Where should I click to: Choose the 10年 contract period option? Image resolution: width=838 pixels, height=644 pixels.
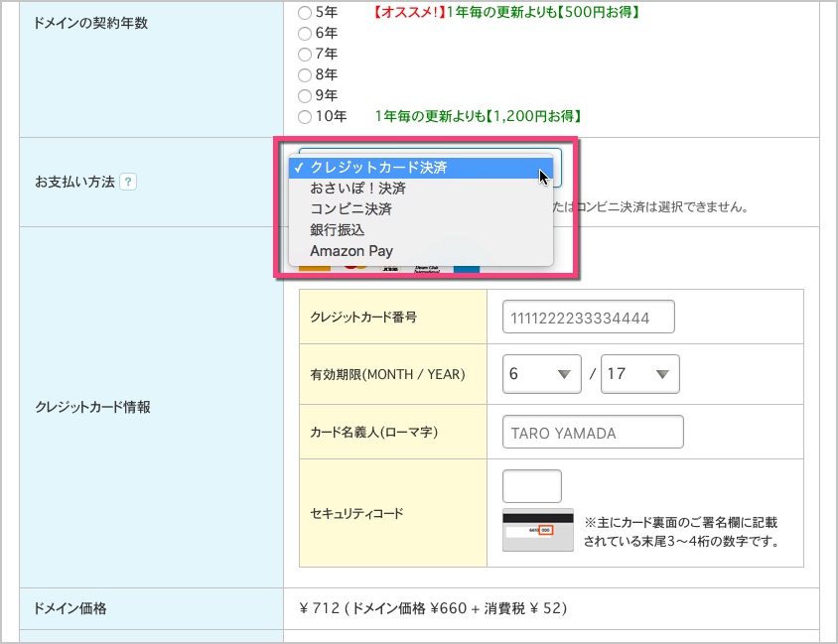pyautogui.click(x=305, y=116)
